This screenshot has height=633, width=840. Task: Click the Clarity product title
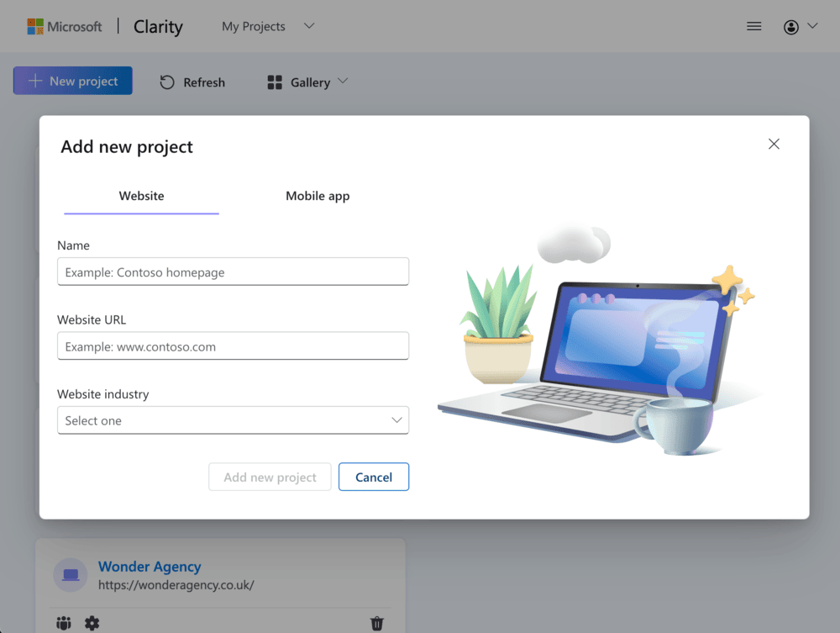tap(158, 26)
